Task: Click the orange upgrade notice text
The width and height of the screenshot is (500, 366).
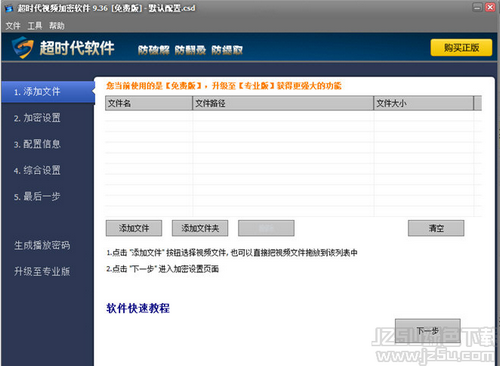Action: click(x=224, y=86)
